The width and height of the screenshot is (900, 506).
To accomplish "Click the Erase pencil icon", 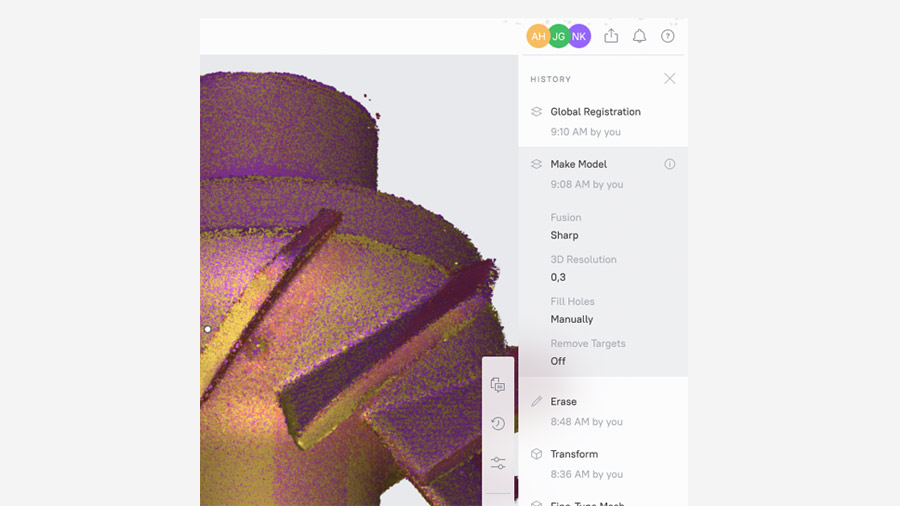I will click(537, 402).
